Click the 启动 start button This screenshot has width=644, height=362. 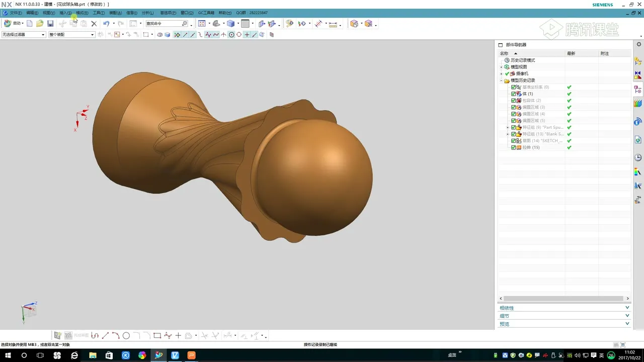14,24
